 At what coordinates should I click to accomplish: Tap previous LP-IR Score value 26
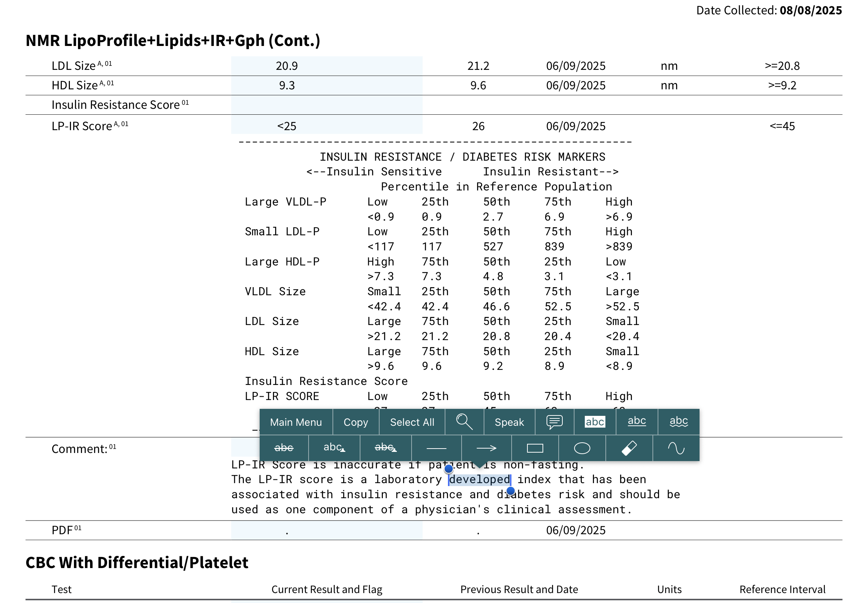coord(478,126)
